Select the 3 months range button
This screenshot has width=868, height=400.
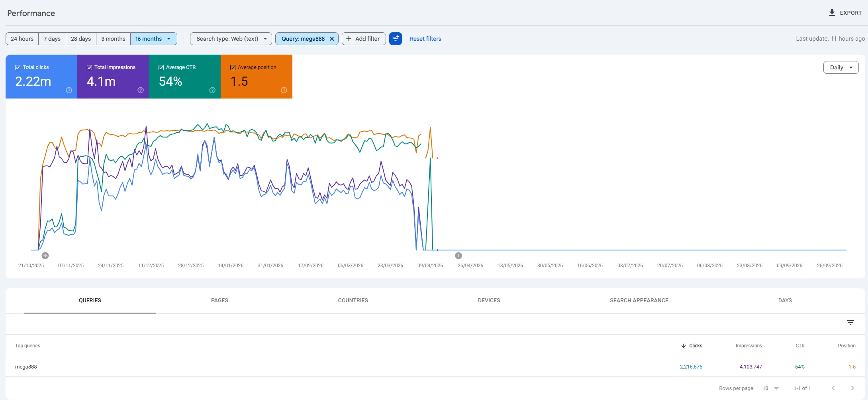point(113,39)
